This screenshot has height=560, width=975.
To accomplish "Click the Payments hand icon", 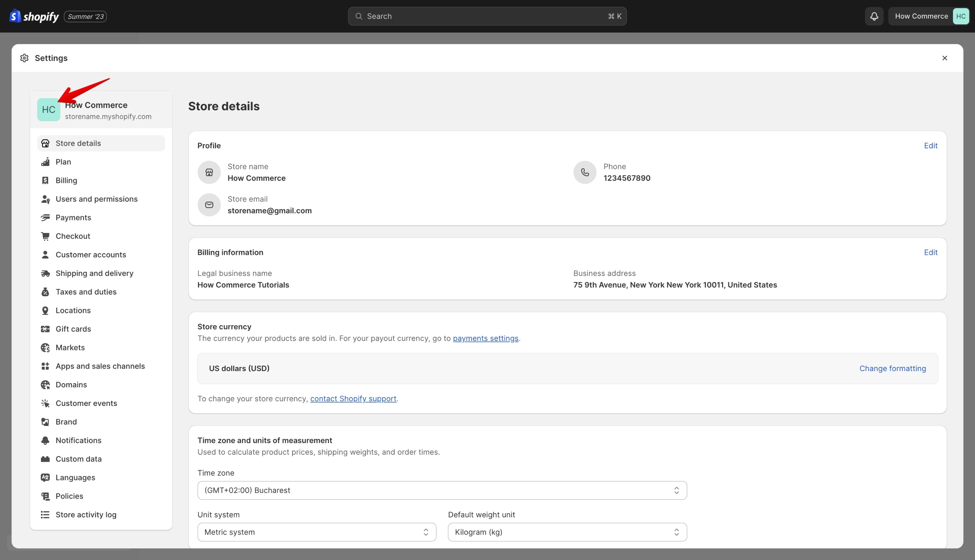I will (x=45, y=217).
